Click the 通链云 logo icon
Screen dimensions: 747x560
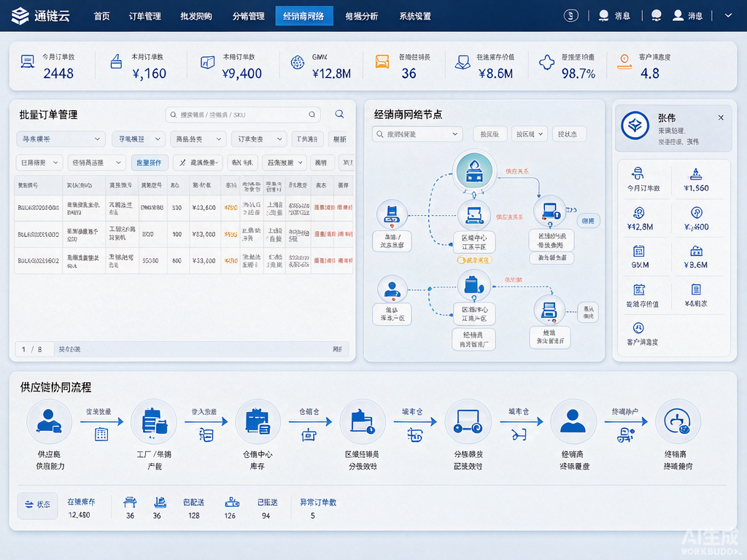click(x=20, y=16)
